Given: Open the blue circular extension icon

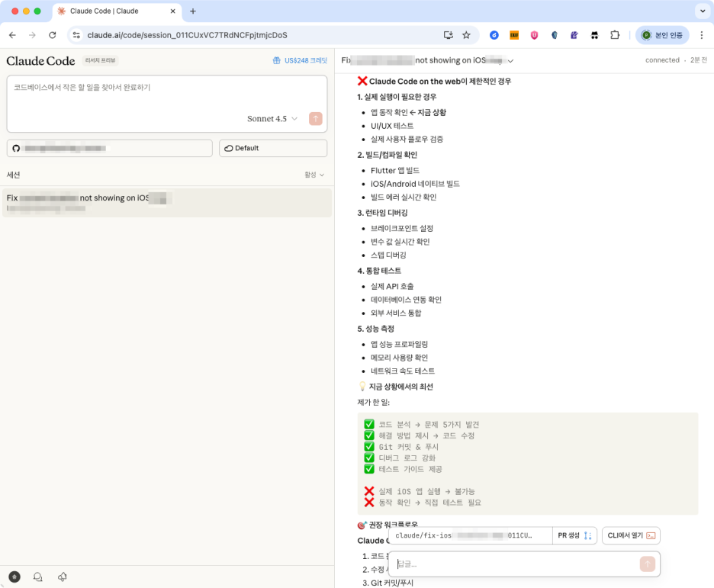Looking at the screenshot, I should [494, 35].
